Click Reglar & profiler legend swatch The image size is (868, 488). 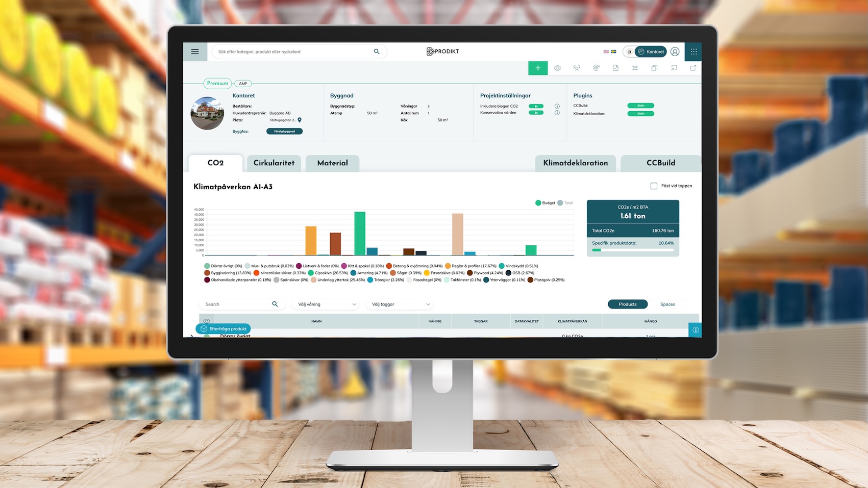click(448, 266)
